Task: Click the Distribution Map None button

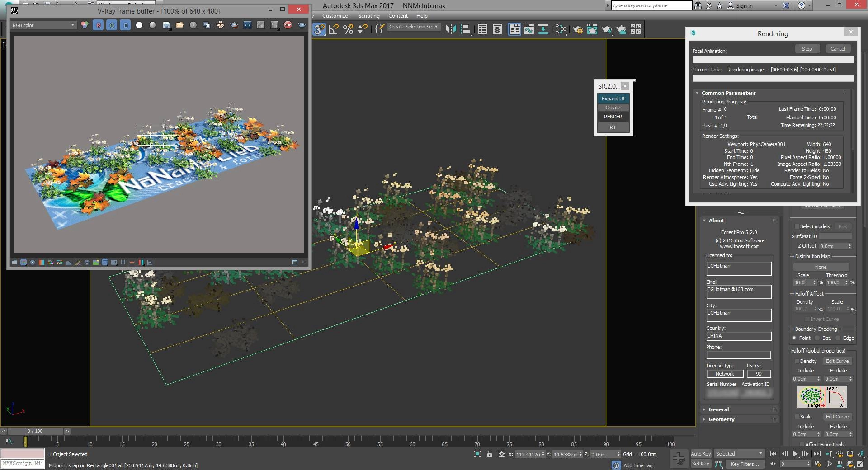Action: click(x=821, y=267)
